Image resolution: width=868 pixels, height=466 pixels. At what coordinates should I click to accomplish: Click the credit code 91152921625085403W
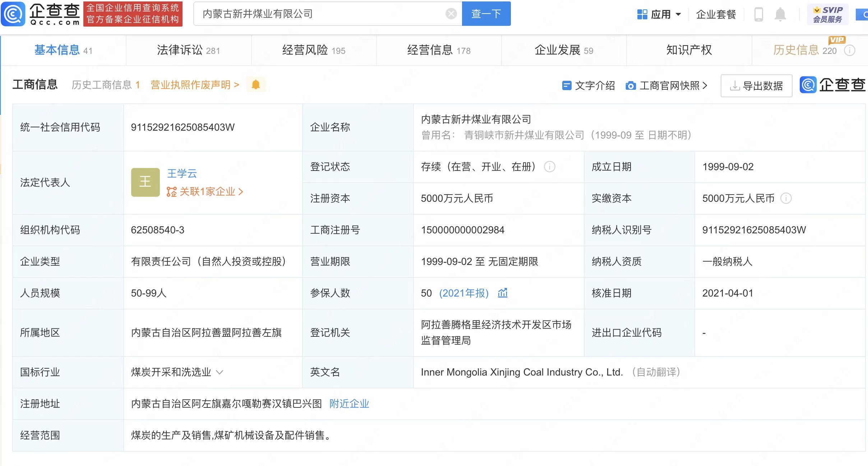click(183, 127)
